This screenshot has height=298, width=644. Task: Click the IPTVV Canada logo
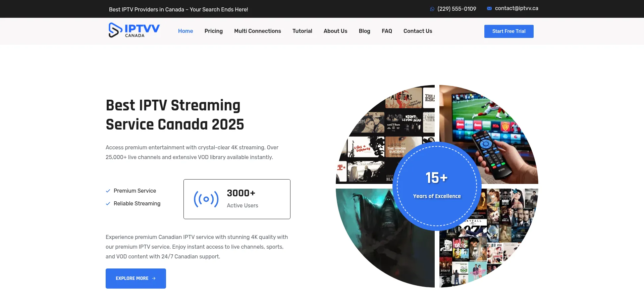134,30
